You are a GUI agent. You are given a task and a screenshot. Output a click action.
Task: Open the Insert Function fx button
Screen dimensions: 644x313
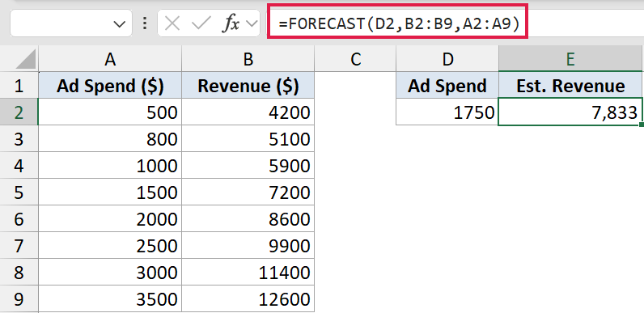click(231, 23)
